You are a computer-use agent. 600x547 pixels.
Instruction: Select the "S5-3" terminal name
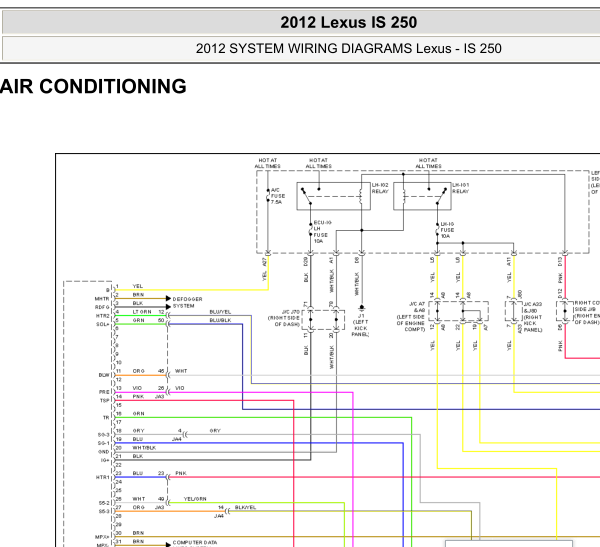pos(104,511)
